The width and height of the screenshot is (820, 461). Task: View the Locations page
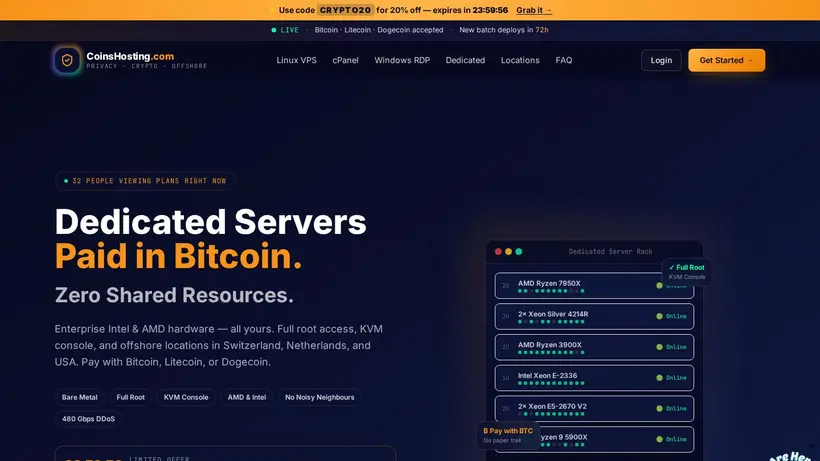point(520,60)
